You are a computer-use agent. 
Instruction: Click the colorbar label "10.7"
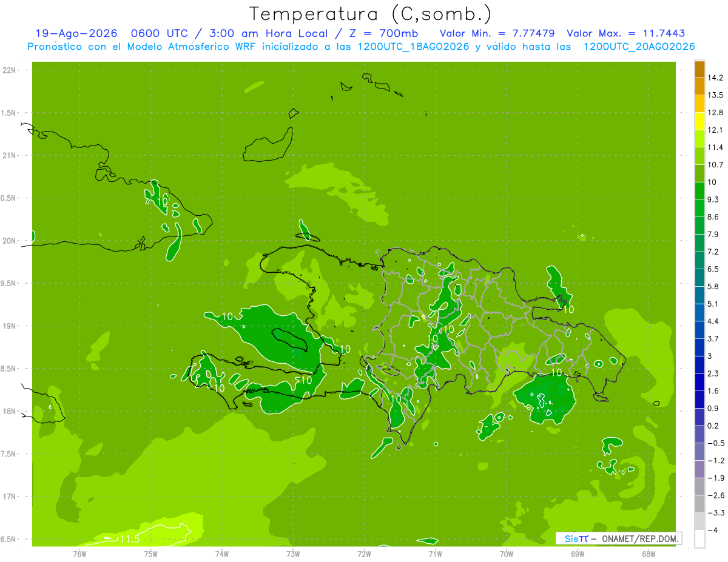[716, 165]
